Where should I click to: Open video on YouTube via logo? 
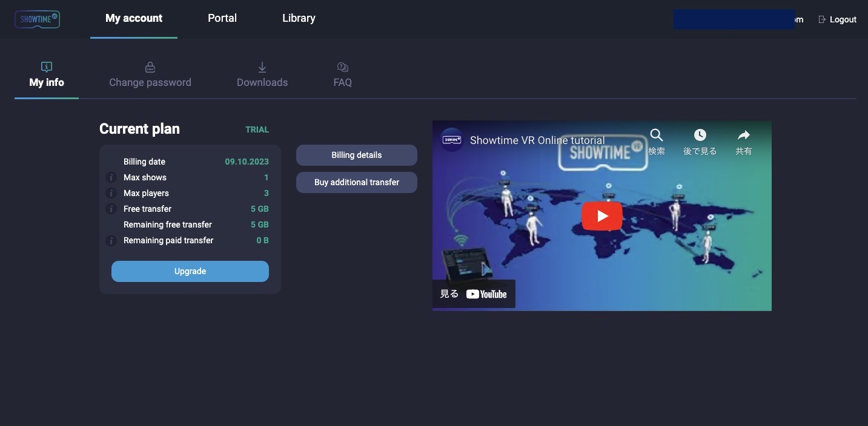(x=486, y=294)
